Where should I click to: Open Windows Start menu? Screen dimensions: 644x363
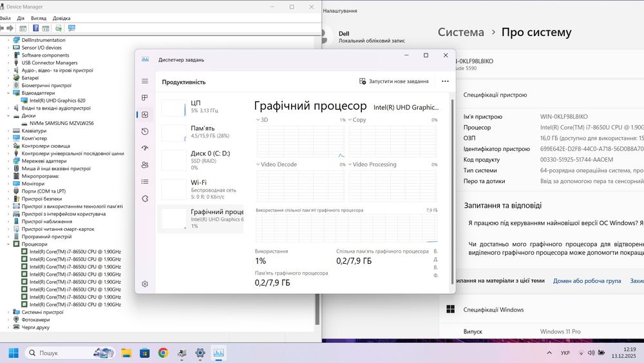pyautogui.click(x=14, y=353)
